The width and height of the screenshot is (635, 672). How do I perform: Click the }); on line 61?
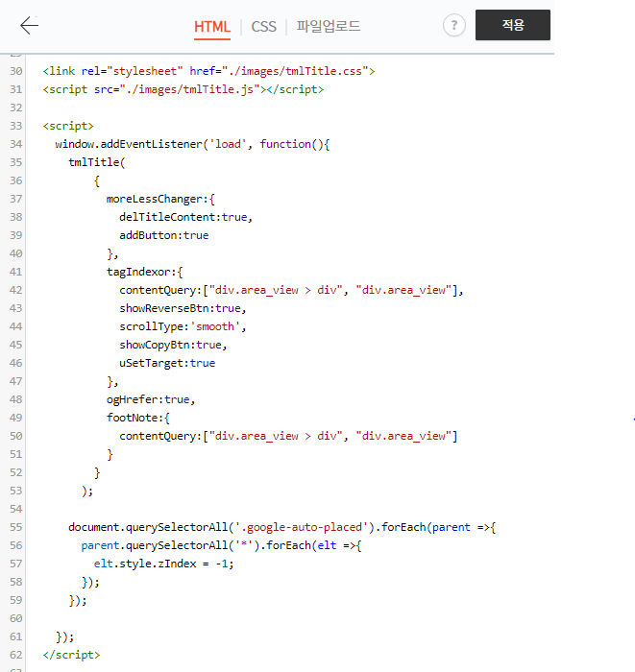(x=64, y=636)
